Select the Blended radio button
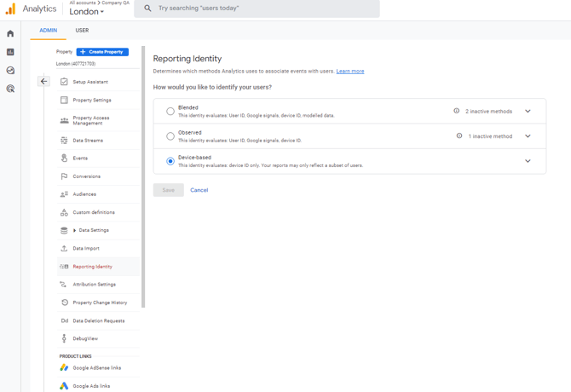The width and height of the screenshot is (571, 392). 170,112
